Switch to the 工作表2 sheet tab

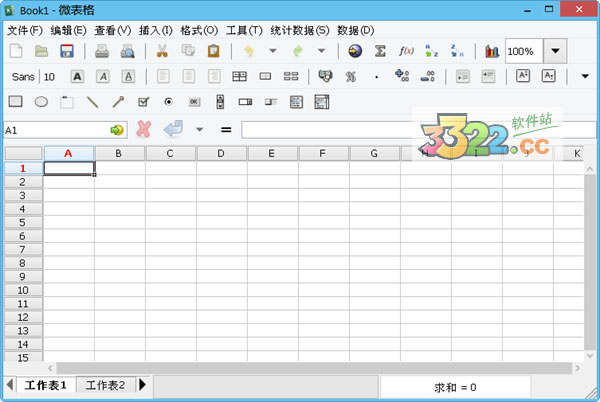[x=106, y=385]
